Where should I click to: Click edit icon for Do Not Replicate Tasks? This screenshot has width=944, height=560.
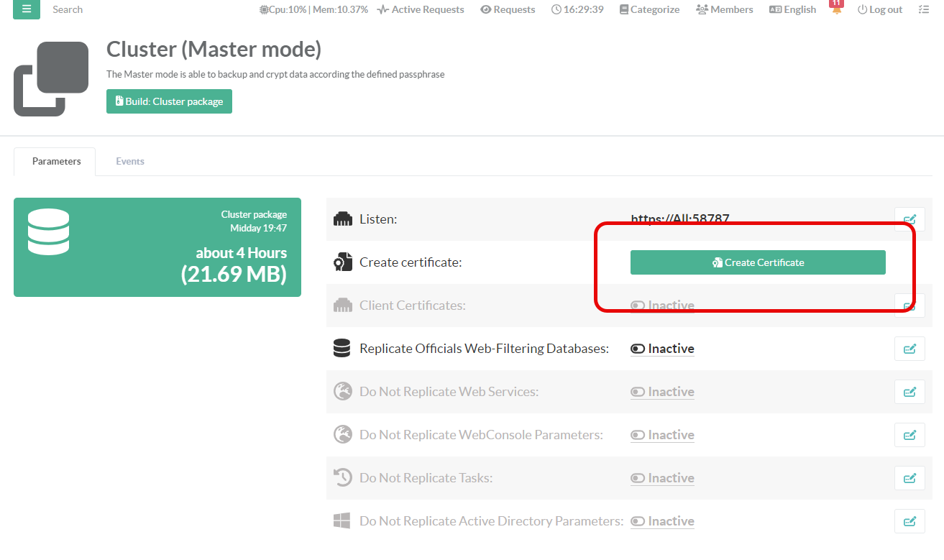(x=909, y=478)
